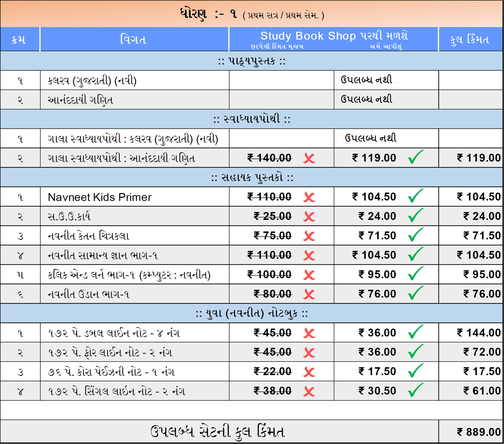The image size is (504, 444).
Task: Click the પાઠ્યપુસ્તક section heading
Action: pos(251,61)
